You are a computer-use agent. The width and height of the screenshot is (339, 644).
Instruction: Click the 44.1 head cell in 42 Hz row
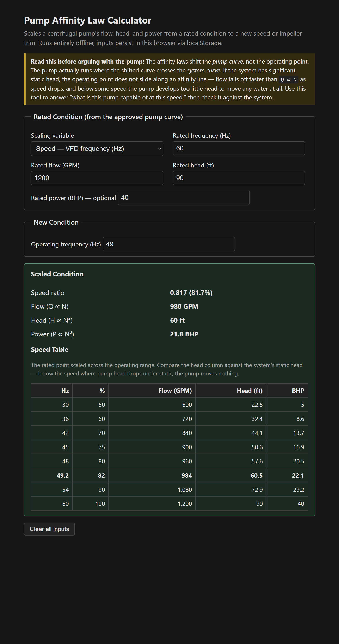(x=231, y=433)
